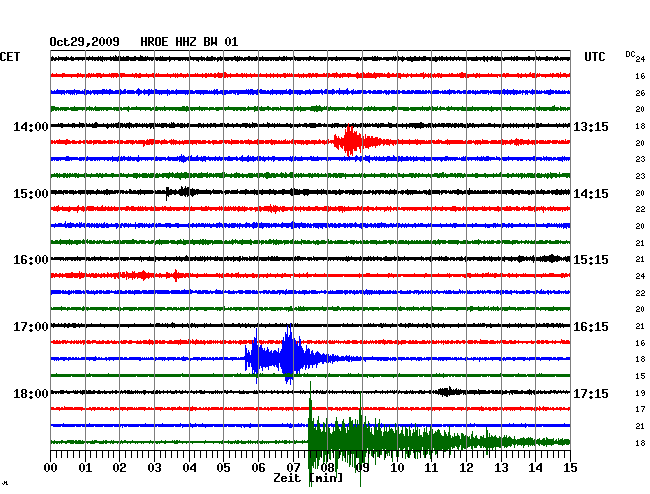Select minute tick label 00

coord(51,468)
